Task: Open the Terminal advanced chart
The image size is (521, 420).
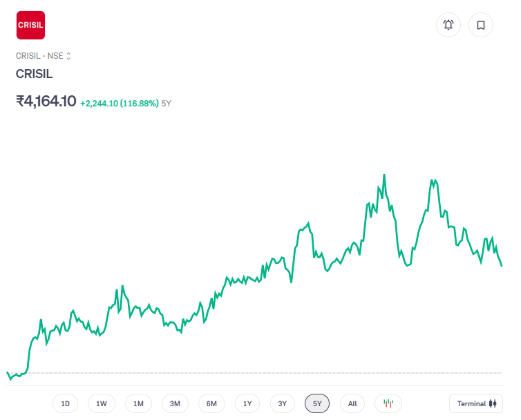Action: [475, 403]
